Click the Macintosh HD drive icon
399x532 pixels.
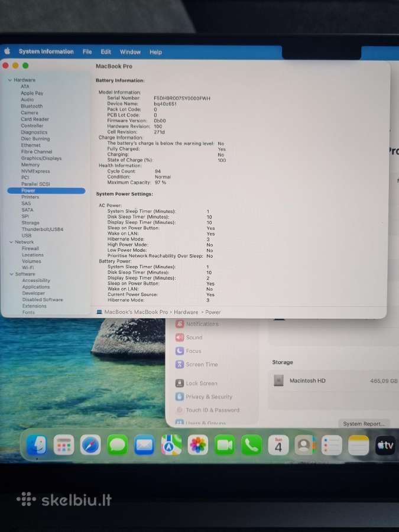(278, 381)
